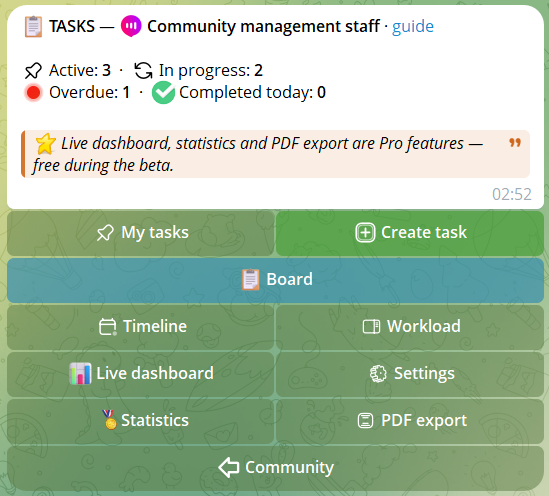
Task: Click the sidebar icon in Workload
Action: [x=371, y=327]
